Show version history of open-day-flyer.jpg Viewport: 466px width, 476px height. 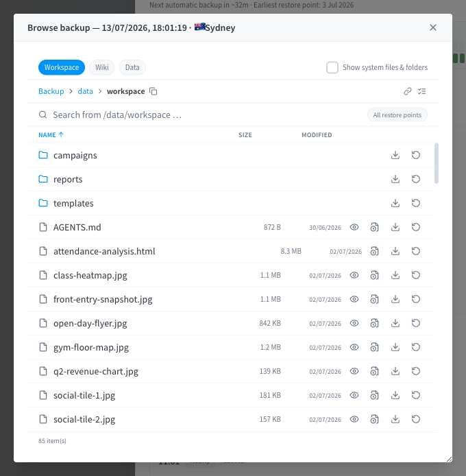coord(374,323)
